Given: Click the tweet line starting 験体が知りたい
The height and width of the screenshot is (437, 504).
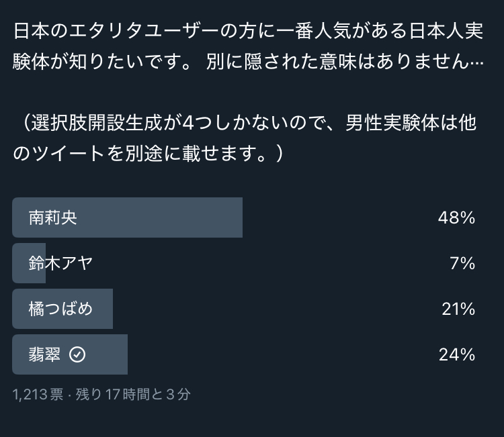Looking at the screenshot, I should 248,62.
